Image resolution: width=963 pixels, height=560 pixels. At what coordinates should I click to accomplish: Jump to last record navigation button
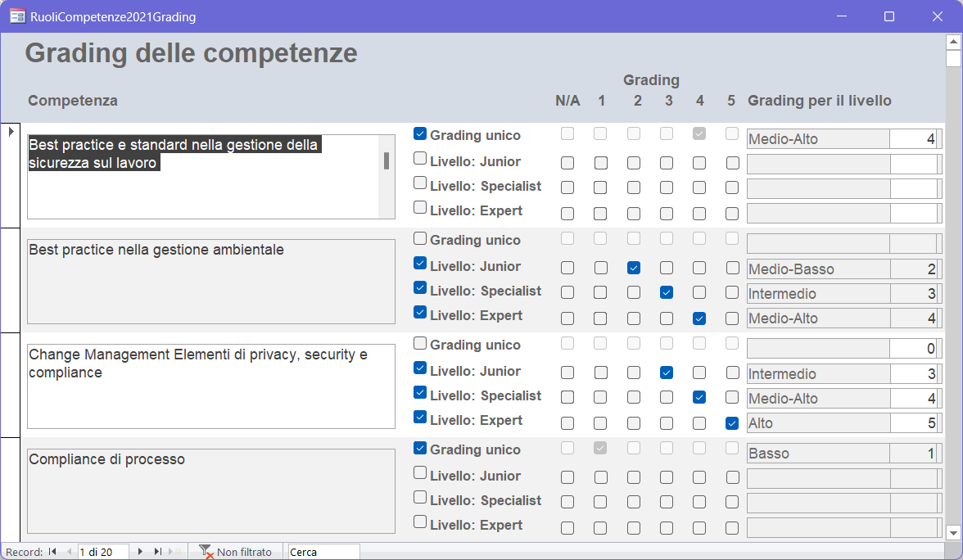point(157,552)
